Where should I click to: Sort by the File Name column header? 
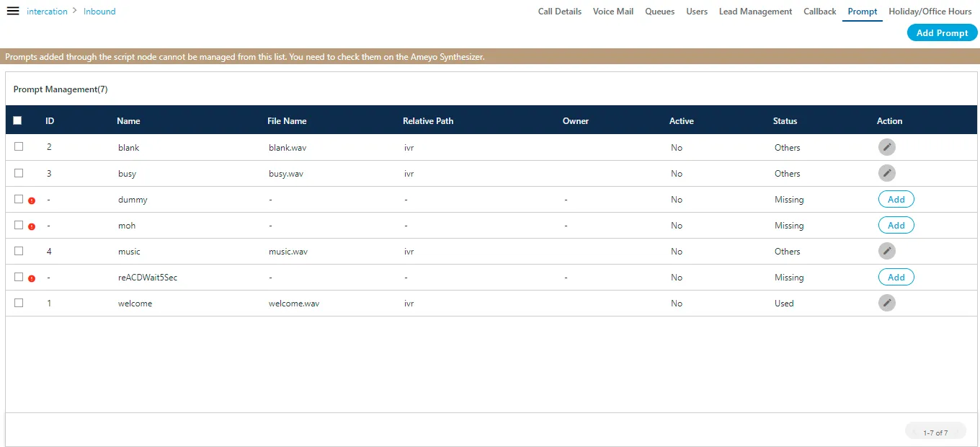coord(287,121)
